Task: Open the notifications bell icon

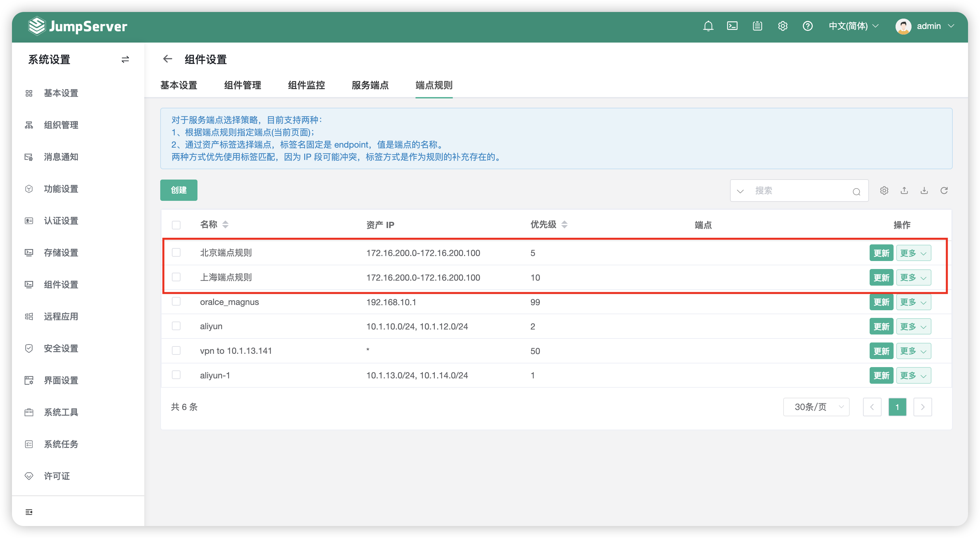Action: tap(708, 26)
